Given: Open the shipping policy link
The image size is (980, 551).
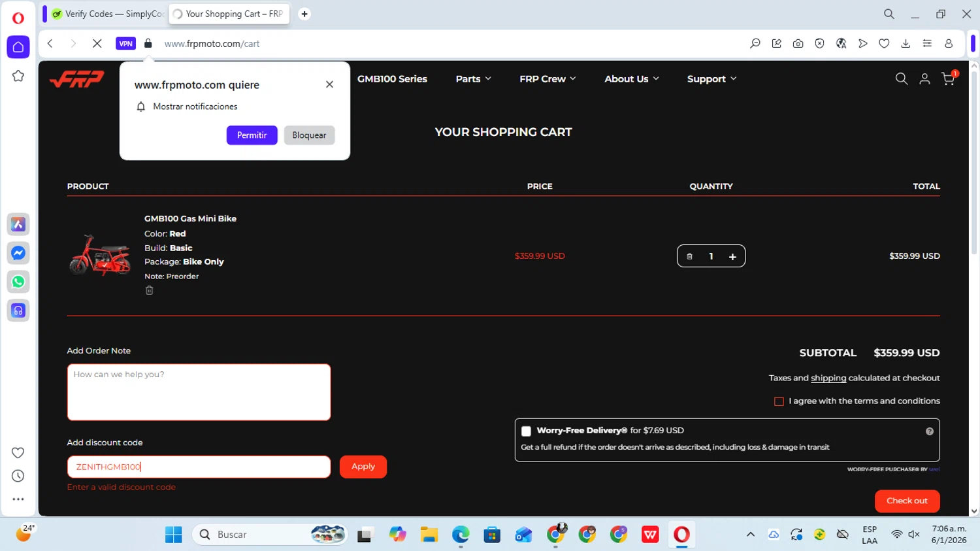Looking at the screenshot, I should pos(828,378).
